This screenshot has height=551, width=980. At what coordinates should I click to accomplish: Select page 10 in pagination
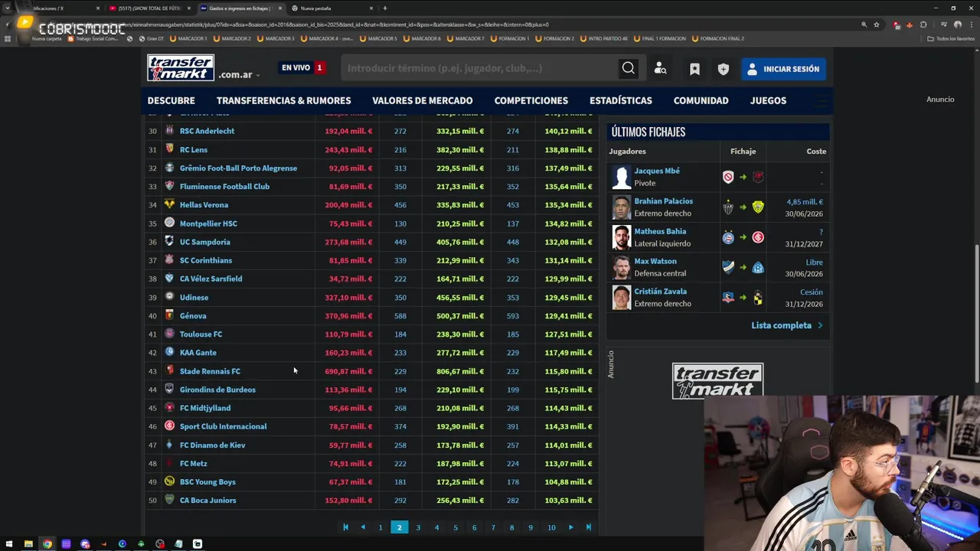(x=551, y=527)
